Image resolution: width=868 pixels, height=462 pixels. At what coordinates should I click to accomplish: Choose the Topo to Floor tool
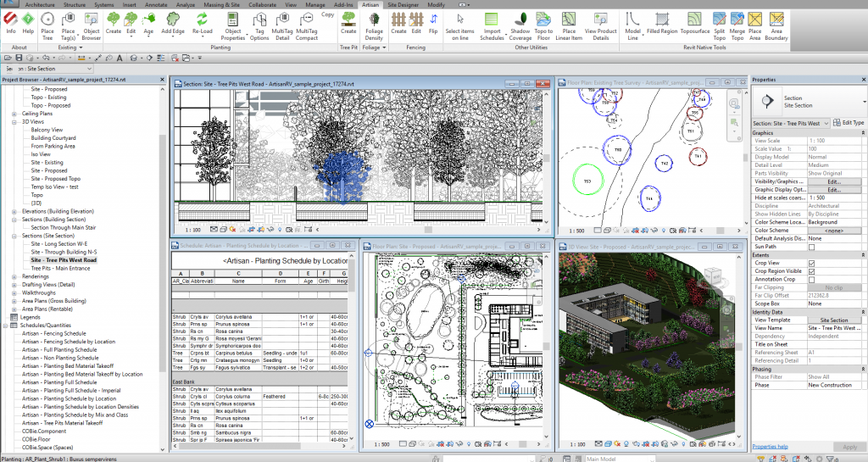[543, 23]
